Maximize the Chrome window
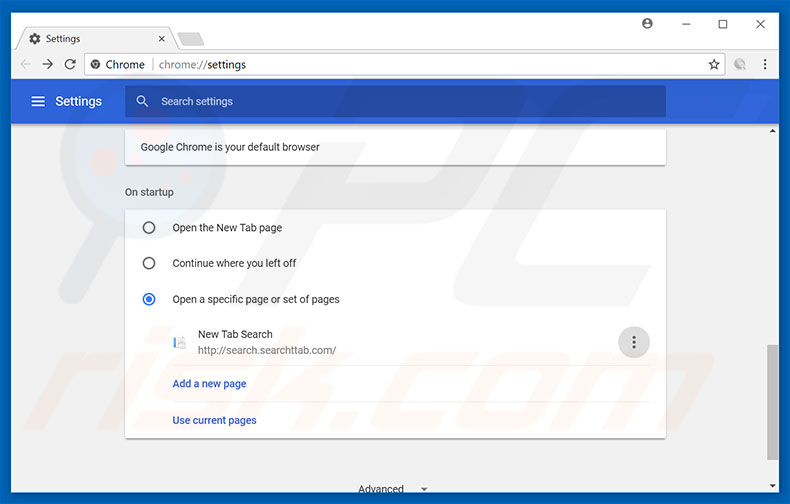This screenshot has width=790, height=504. 722,24
